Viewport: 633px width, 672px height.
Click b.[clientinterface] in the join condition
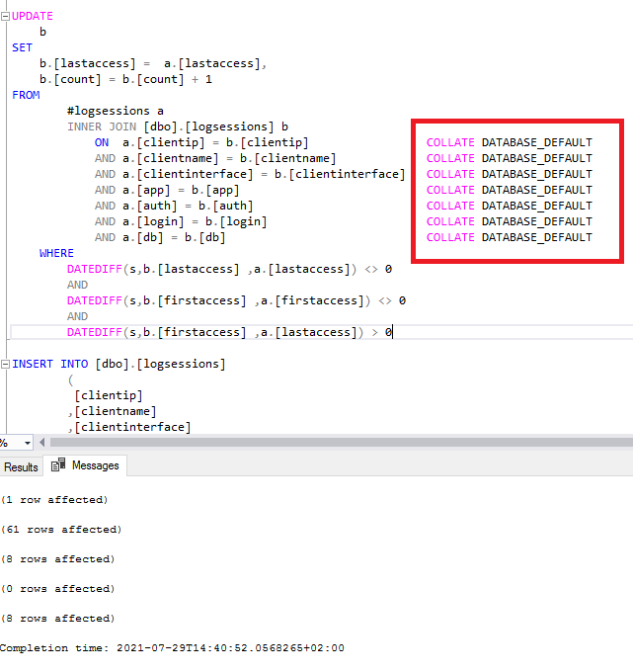(x=340, y=175)
